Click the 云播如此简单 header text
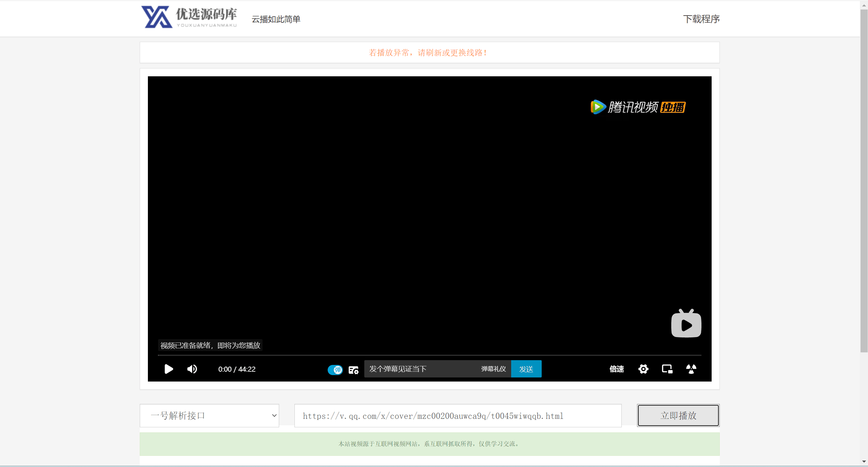The width and height of the screenshot is (868, 467). click(x=276, y=19)
